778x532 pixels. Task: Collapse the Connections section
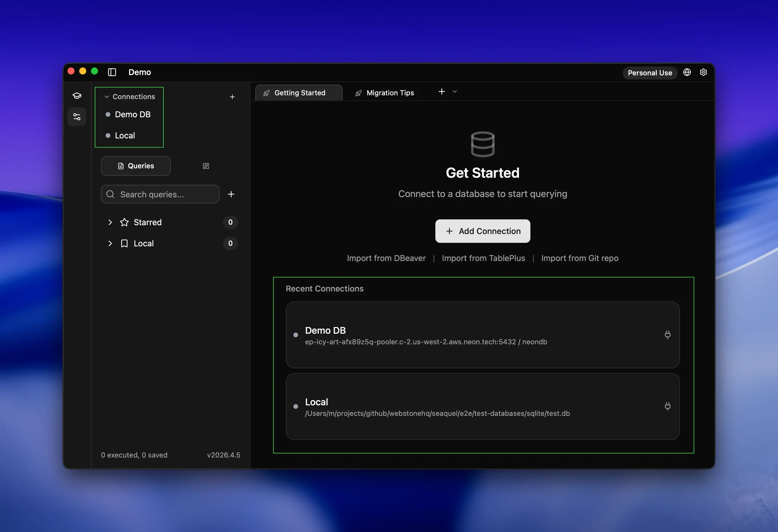107,97
